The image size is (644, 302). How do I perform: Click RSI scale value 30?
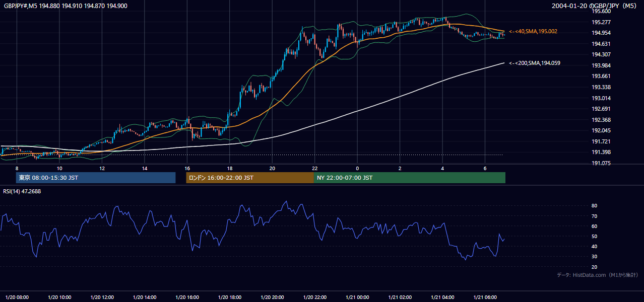[594, 257]
